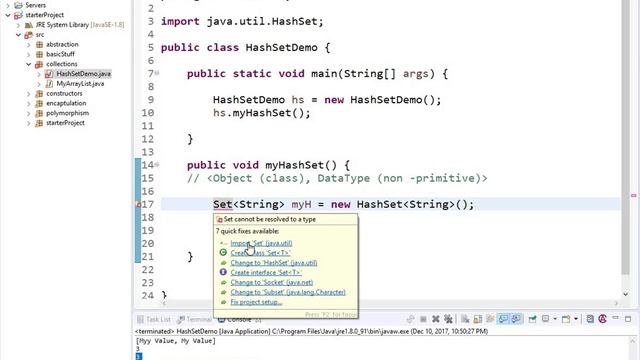Click purple Create interface icon in quick fixes
This screenshot has width=640, height=360.
[x=223, y=272]
